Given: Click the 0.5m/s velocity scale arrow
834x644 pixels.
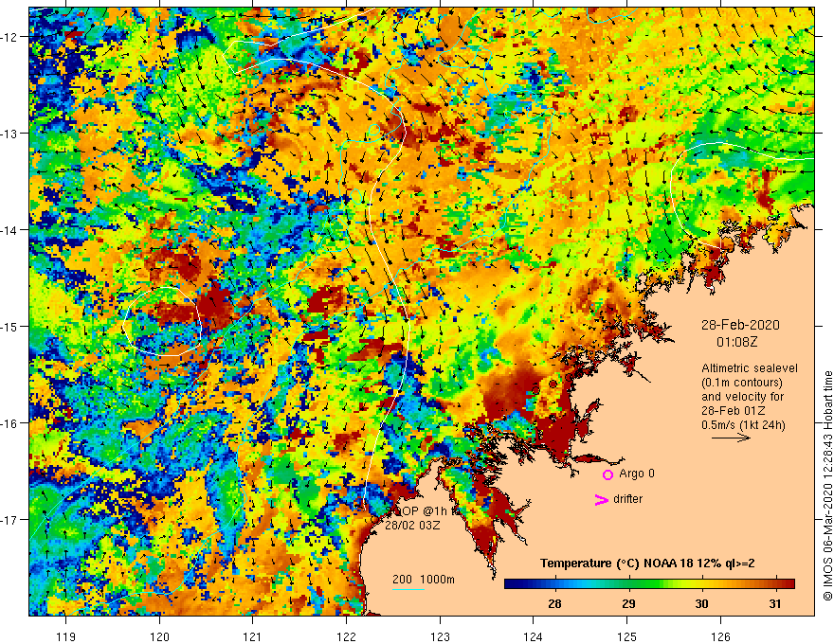Looking at the screenshot, I should click(x=731, y=438).
